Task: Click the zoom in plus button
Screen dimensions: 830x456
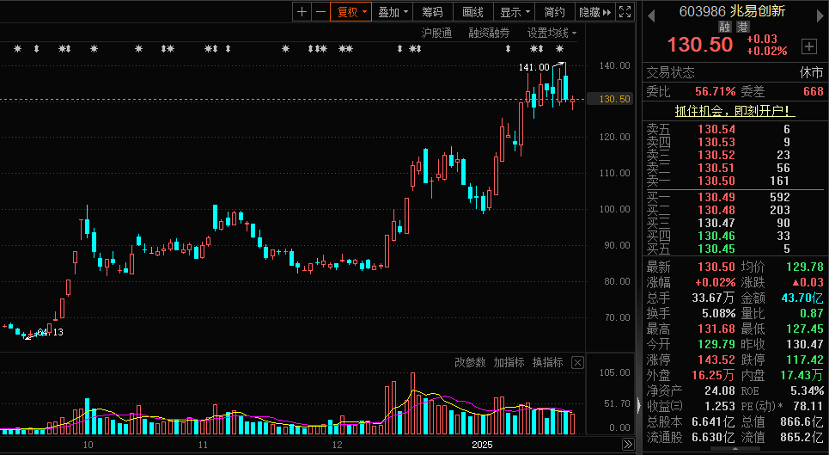Action: [x=303, y=12]
